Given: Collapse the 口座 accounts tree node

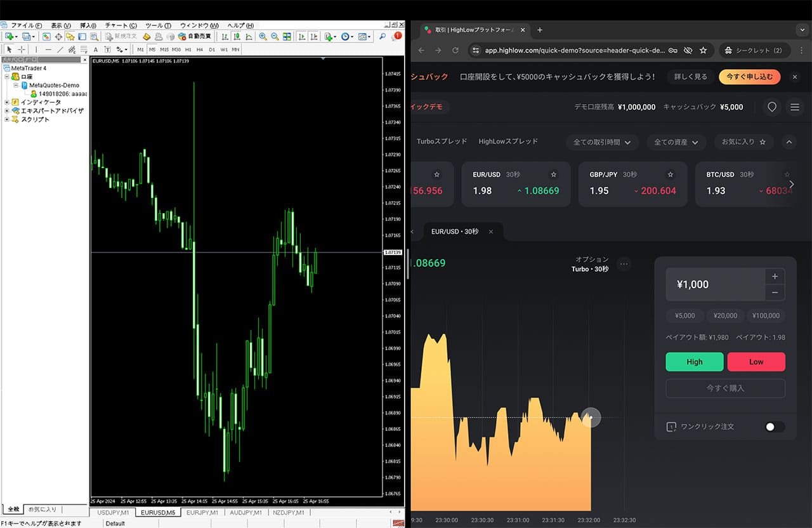Looking at the screenshot, I should pos(7,76).
